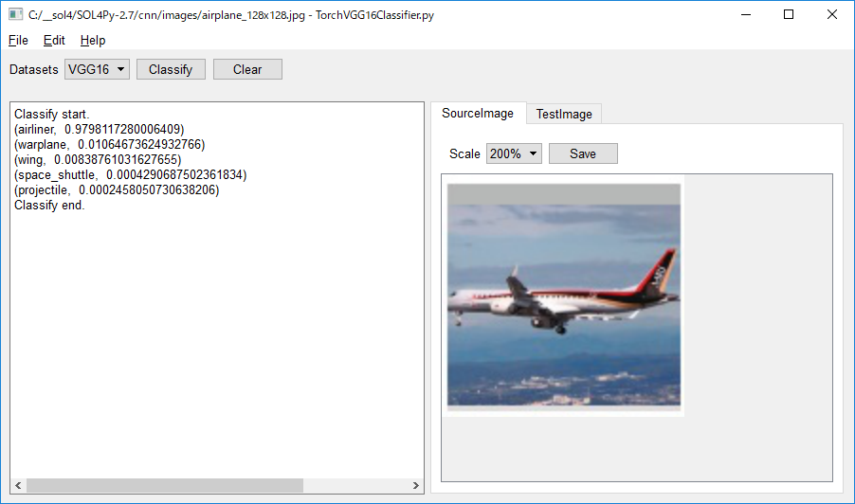This screenshot has width=855, height=504.
Task: Click the 'Classify start.' line
Action: (x=52, y=114)
